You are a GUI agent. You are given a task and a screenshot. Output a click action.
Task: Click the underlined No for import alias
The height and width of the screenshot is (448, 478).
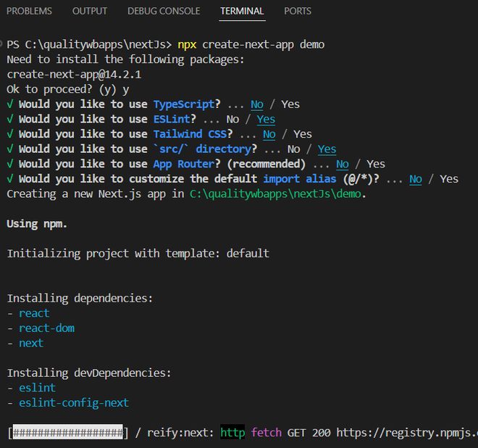tap(416, 180)
